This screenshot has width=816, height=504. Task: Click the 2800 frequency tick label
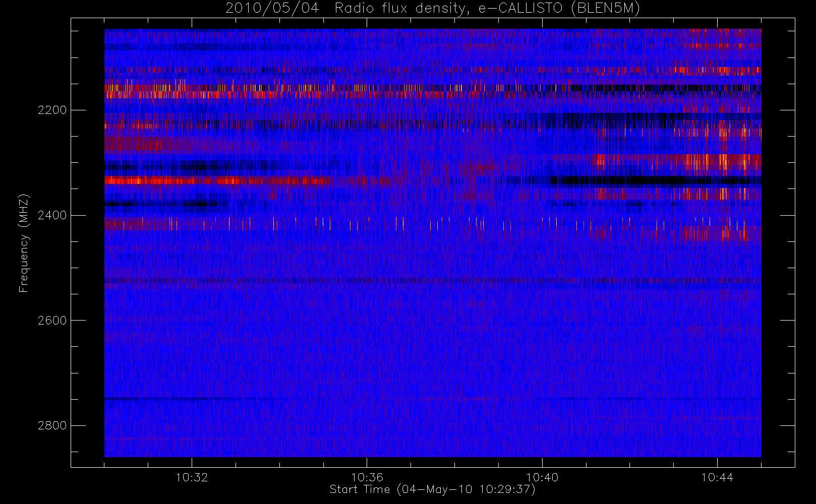[x=52, y=426]
